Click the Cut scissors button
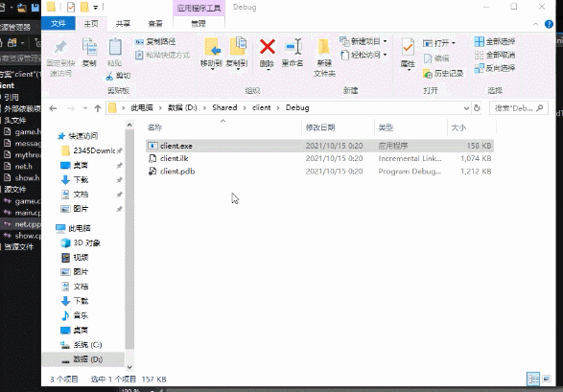Viewport: 563px width, 392px height. click(x=118, y=76)
